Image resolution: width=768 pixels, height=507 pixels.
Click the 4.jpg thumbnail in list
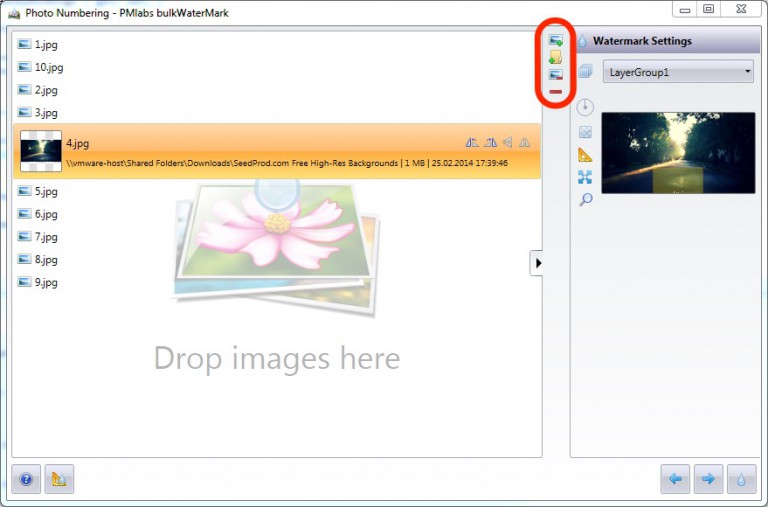click(41, 150)
